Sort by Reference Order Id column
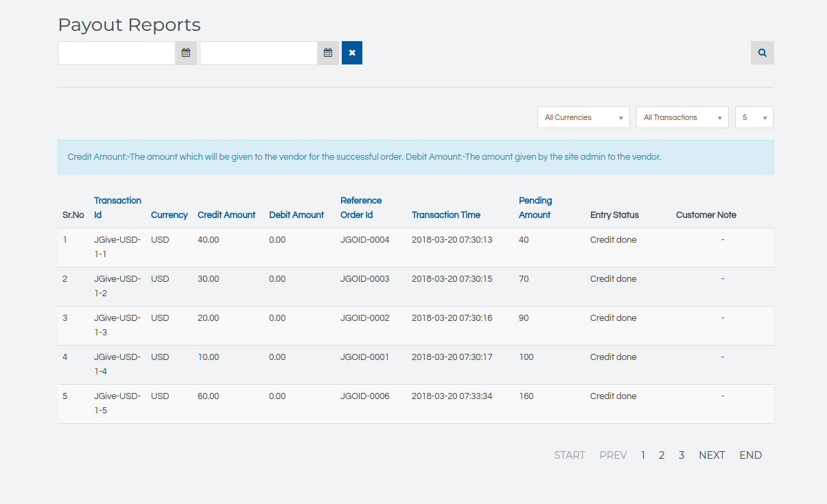The image size is (827, 504). click(x=361, y=208)
